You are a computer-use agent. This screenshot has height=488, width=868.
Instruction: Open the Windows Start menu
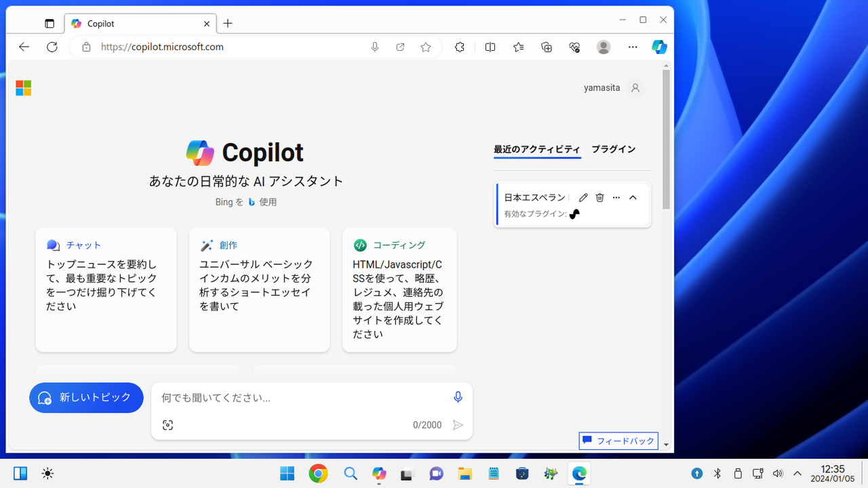pyautogui.click(x=288, y=474)
